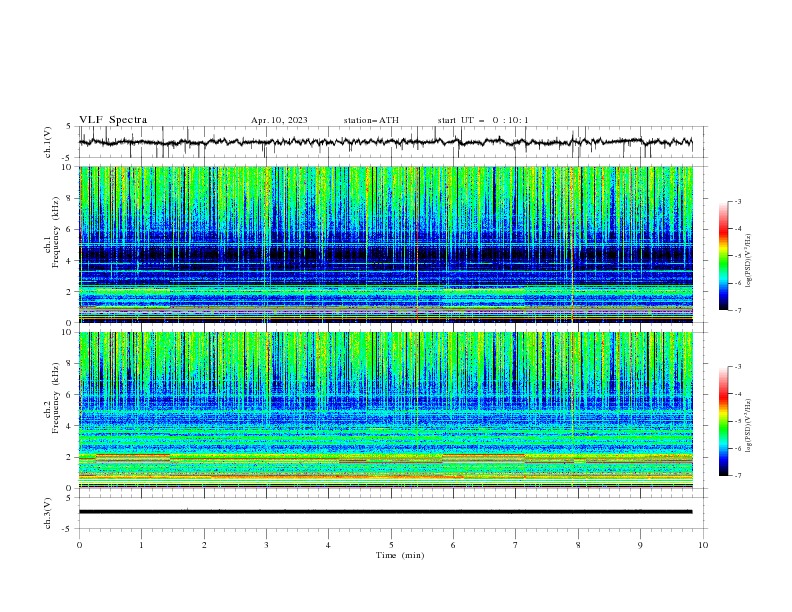Click the log(PSD) label beside ch.2 colorbar
This screenshot has width=792, height=612.
point(748,426)
